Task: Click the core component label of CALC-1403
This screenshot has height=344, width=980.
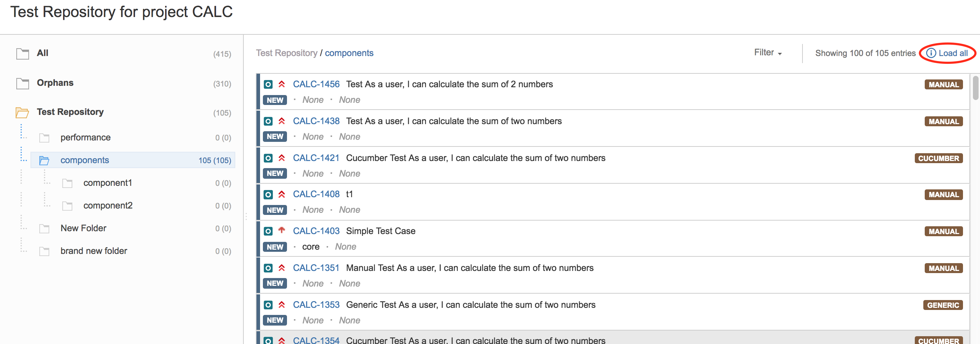Action: (x=311, y=247)
